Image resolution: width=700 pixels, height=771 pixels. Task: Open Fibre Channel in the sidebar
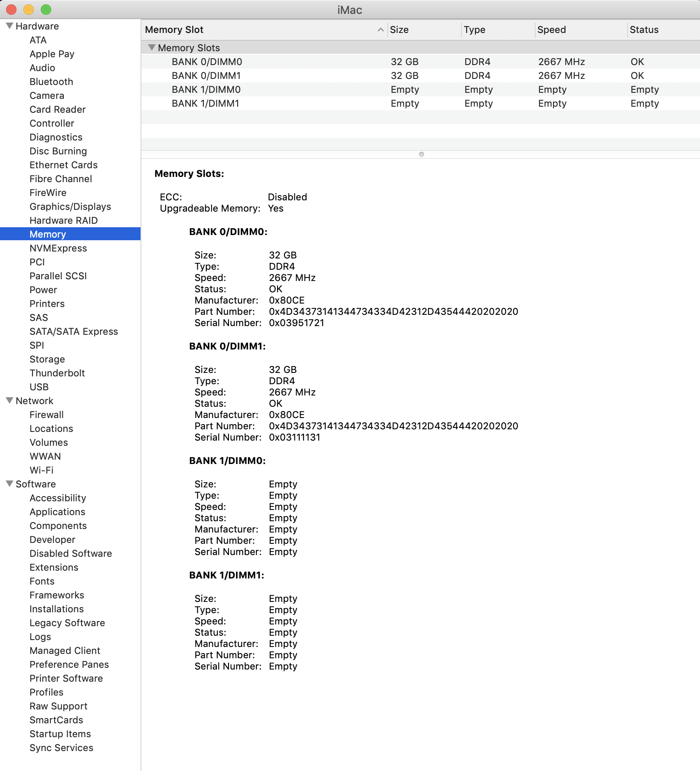61,179
